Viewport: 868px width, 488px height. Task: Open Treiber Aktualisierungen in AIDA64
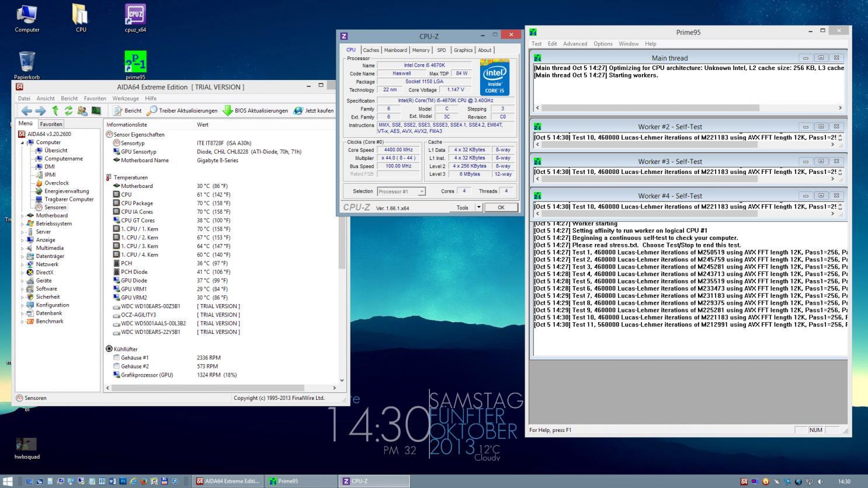(182, 110)
